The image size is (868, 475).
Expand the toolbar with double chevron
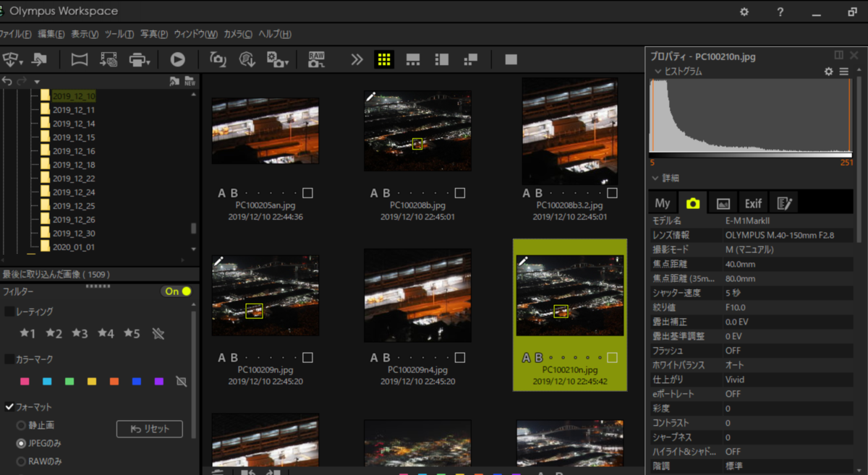tap(357, 60)
